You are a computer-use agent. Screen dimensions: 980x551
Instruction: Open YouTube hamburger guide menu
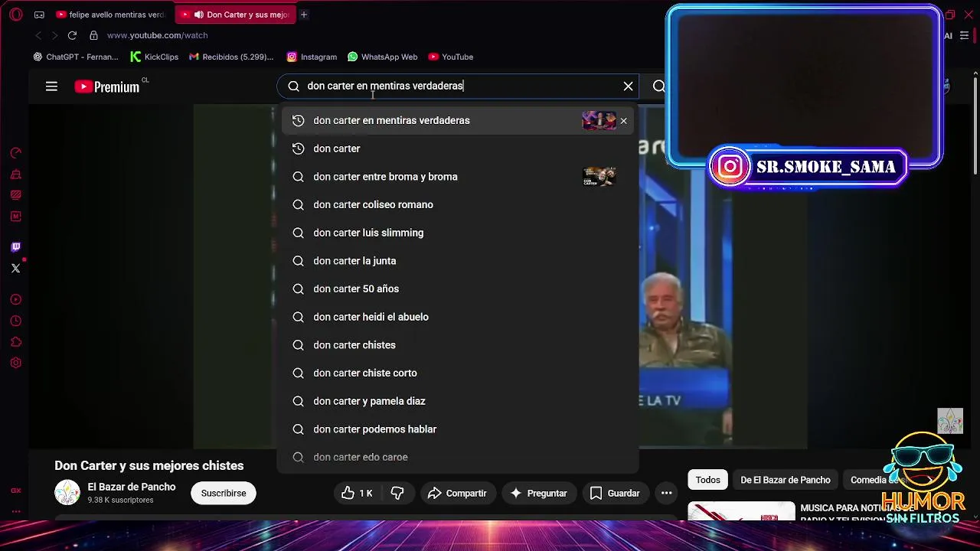[x=51, y=86]
